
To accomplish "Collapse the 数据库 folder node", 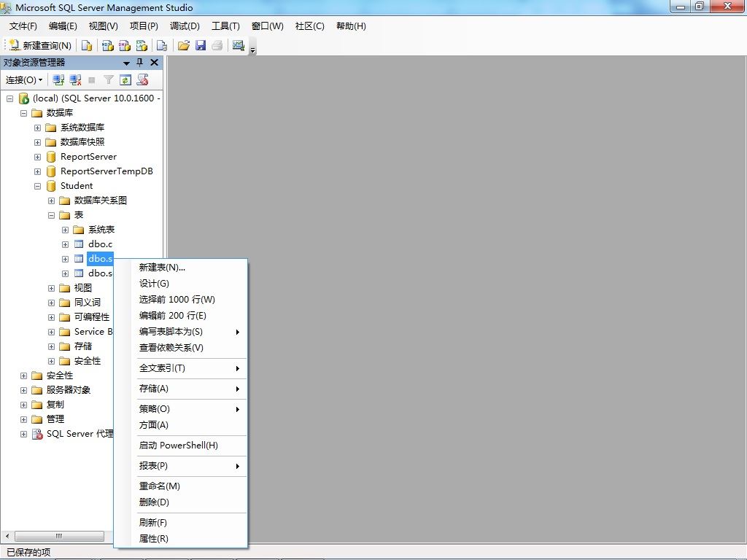I will coord(23,113).
